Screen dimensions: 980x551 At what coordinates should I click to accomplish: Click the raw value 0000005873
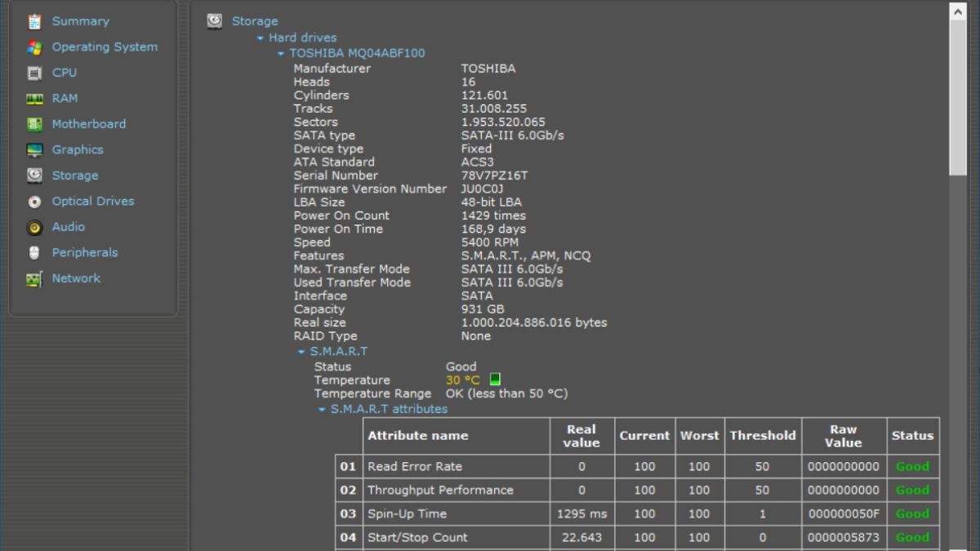coord(844,538)
